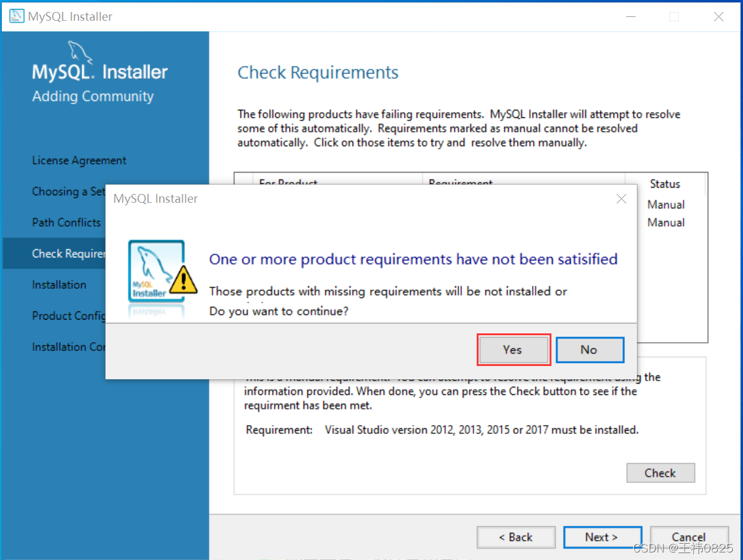743x560 pixels.
Task: Click the Status column header
Action: coord(665,184)
